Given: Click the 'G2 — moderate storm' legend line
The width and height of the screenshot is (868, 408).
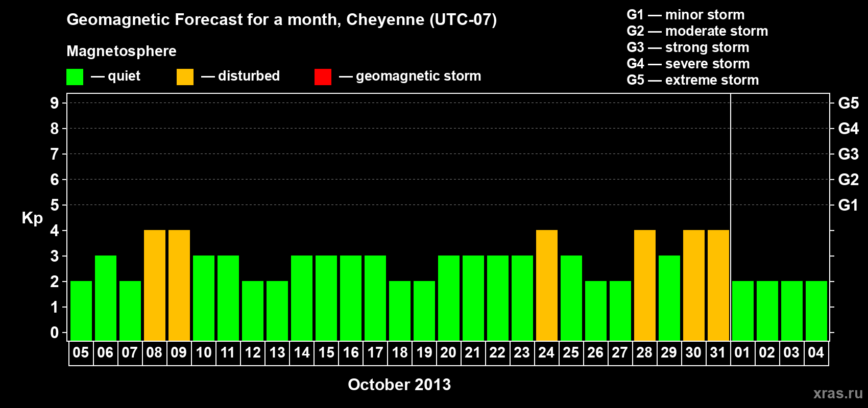Looking at the screenshot, I should pos(697,31).
